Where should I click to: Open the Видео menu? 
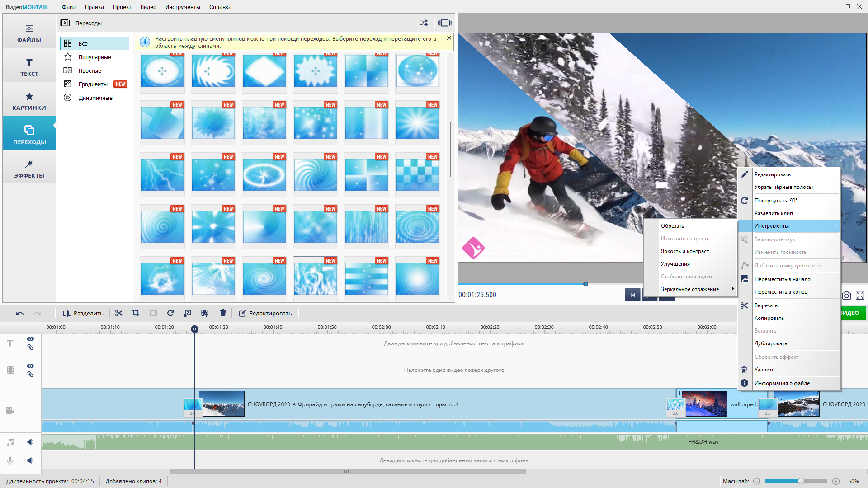click(148, 7)
